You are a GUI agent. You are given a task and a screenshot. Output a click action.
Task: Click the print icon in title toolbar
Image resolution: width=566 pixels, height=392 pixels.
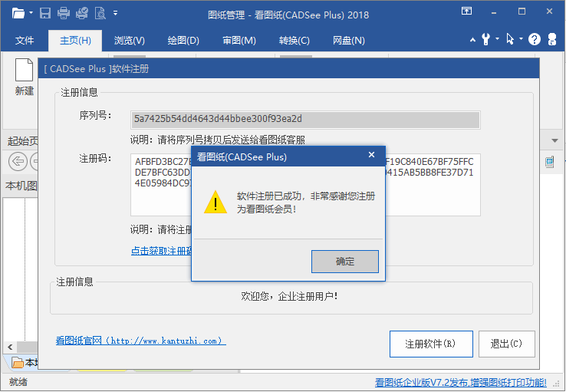[x=64, y=13]
